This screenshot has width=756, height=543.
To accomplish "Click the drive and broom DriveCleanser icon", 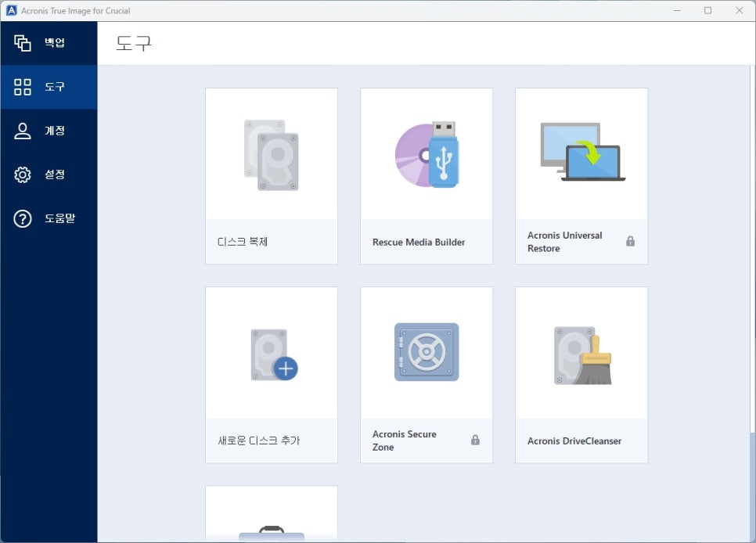I will 583,355.
